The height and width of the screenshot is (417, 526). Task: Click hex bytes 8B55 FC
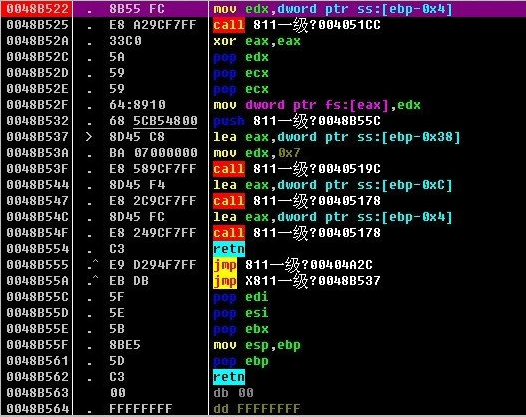tap(137, 9)
